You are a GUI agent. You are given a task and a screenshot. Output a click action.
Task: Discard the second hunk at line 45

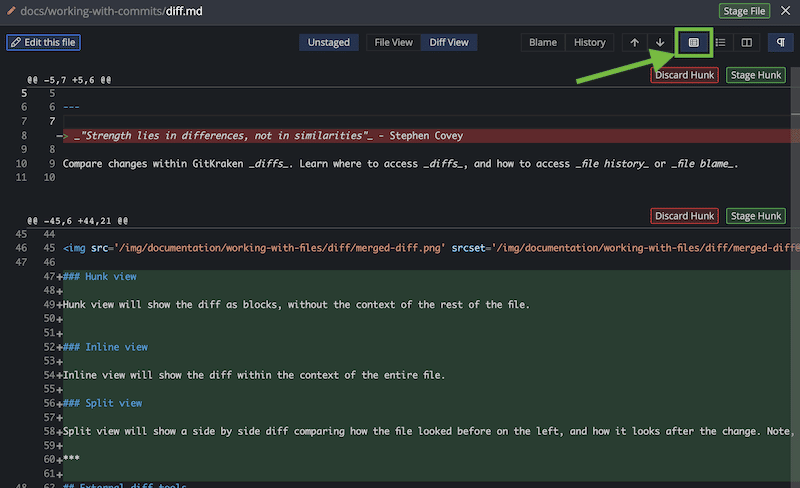(x=684, y=216)
